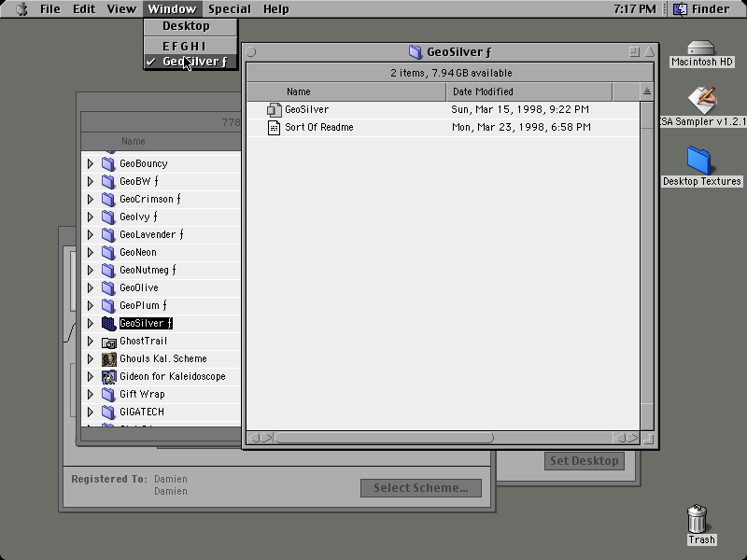747x560 pixels.
Task: Select the GeoCrimson ƒ folder icon
Action: (108, 199)
